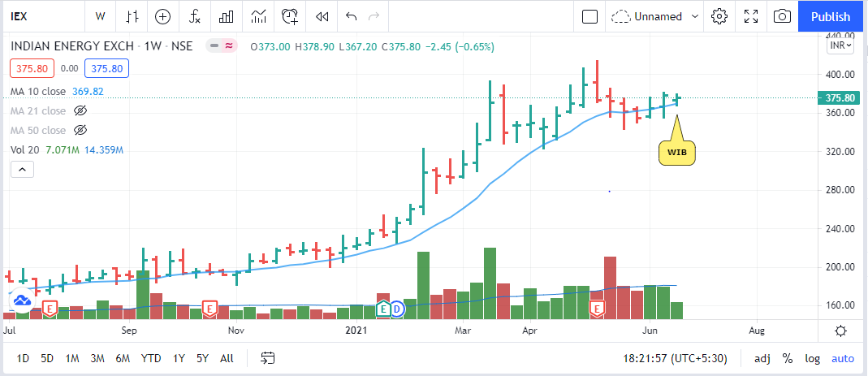Click the red 375.80 sell price box

click(32, 69)
